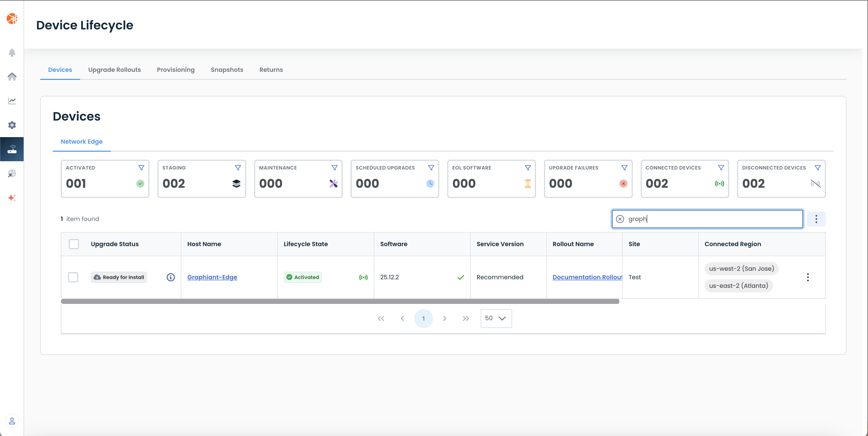Image resolution: width=868 pixels, height=436 pixels.
Task: Open the AI sparkle icon in sidebar
Action: [x=12, y=198]
